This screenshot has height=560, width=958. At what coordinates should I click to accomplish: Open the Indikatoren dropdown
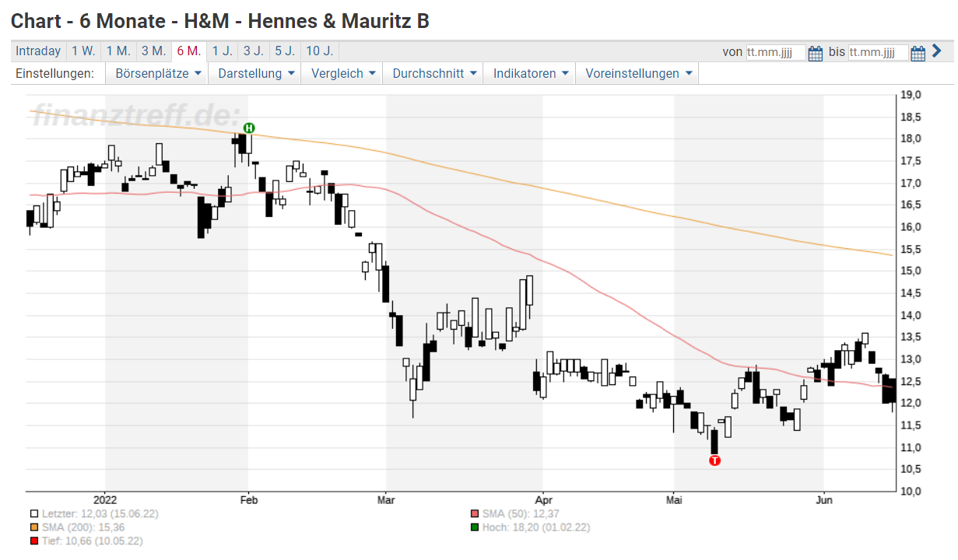tap(531, 74)
